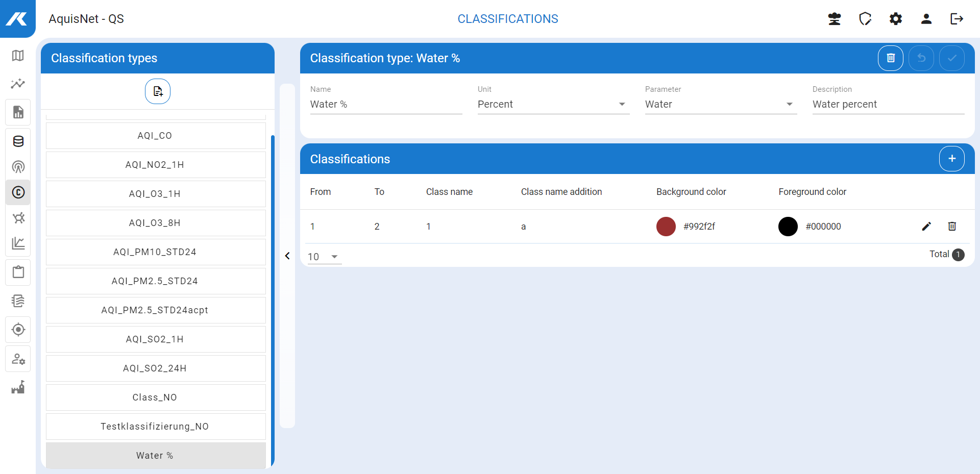Select AQI_PM10_STD24 in the list
Image resolution: width=980 pixels, height=474 pixels.
[155, 252]
